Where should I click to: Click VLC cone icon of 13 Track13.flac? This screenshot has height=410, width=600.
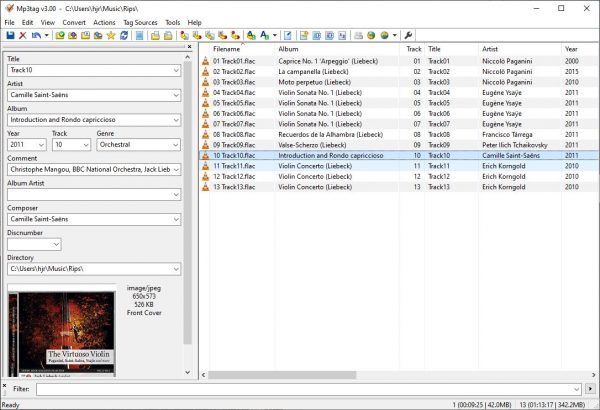(205, 187)
